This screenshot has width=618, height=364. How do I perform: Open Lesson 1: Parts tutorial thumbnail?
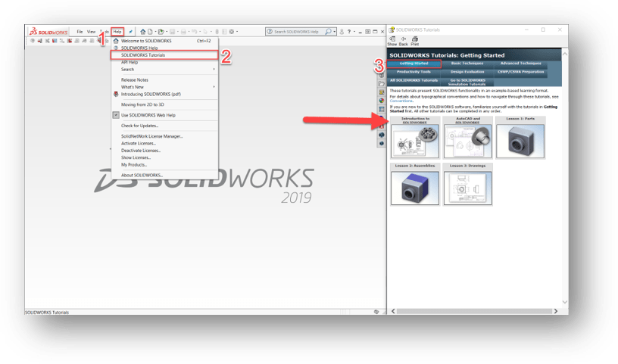point(520,140)
